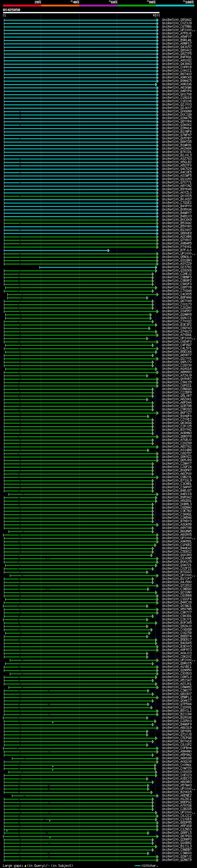
Task: Select the UniRef100_C6D4F0 label
Action: 177,342
